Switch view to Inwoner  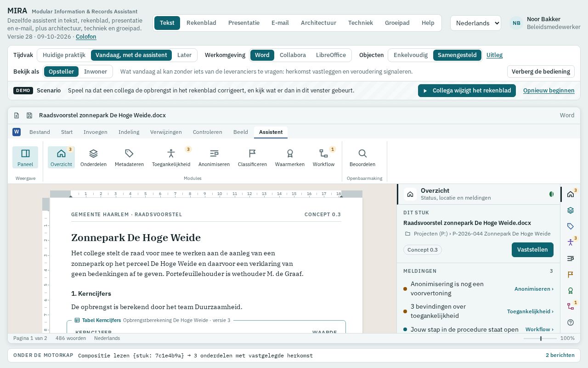pos(96,72)
